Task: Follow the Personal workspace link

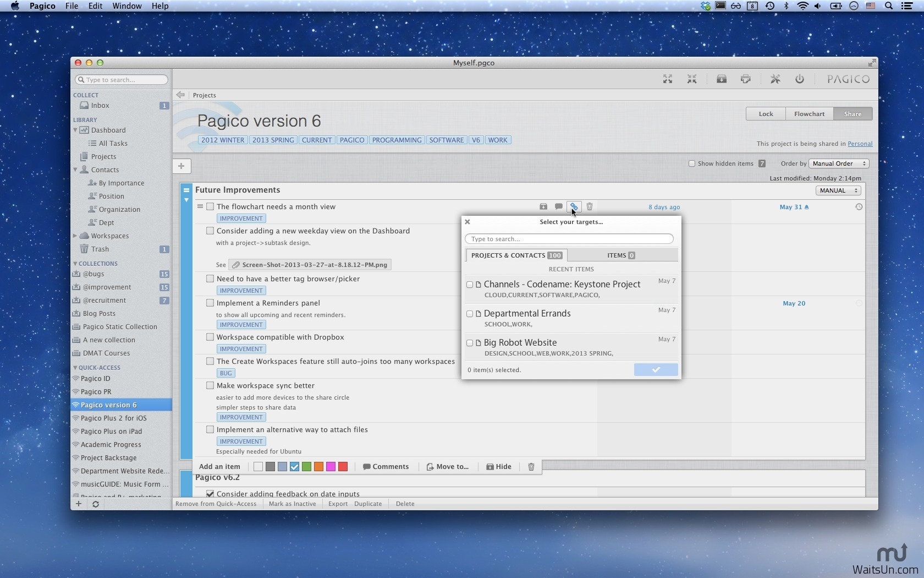Action: (860, 144)
